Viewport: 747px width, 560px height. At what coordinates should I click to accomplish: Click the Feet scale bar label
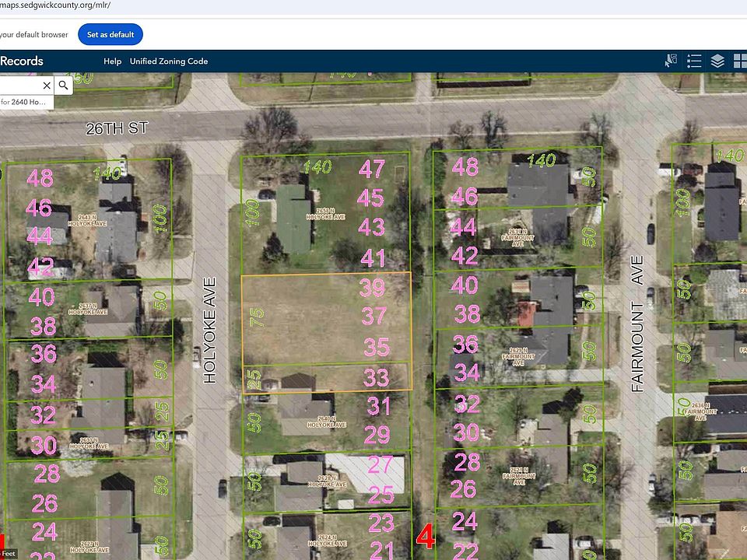(x=9, y=555)
